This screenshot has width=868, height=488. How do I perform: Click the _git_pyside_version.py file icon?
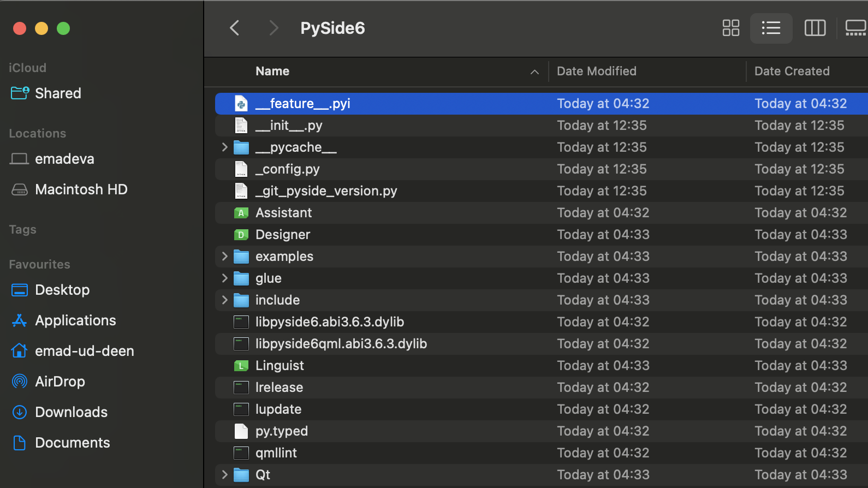pyautogui.click(x=241, y=191)
